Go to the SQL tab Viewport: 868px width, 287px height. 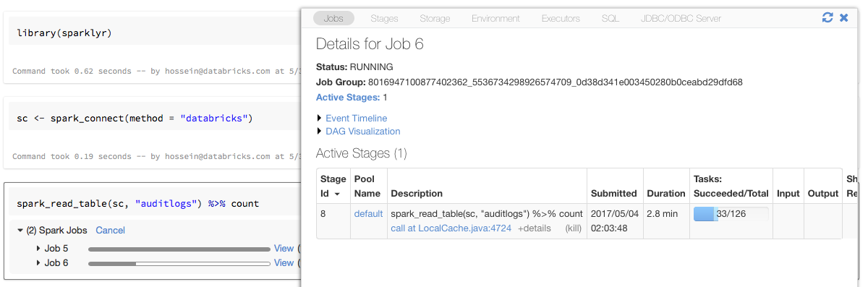tap(610, 18)
